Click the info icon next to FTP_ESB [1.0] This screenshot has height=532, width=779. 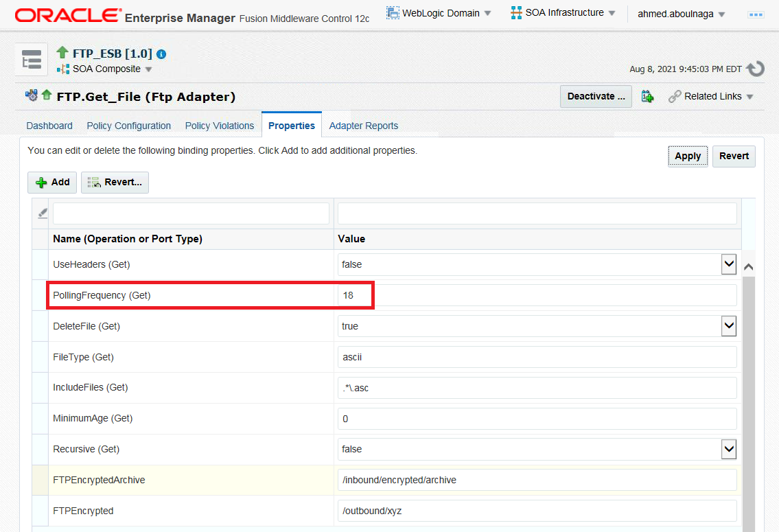[161, 54]
